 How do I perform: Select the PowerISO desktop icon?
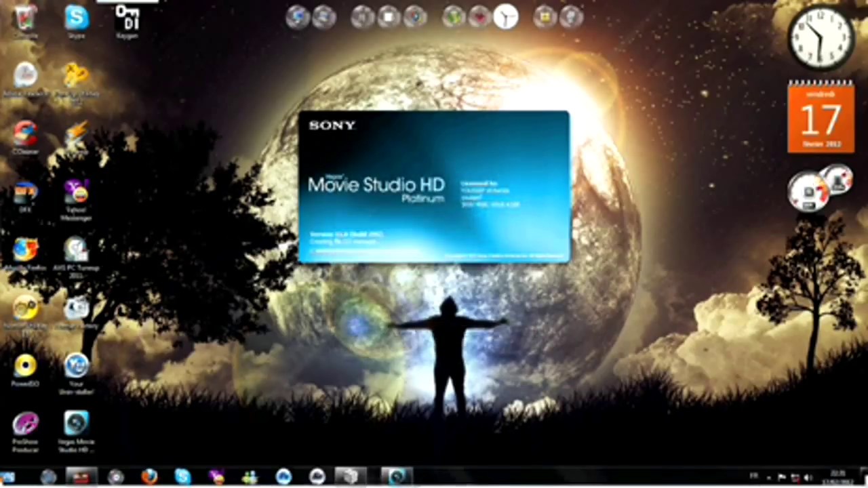pos(25,370)
